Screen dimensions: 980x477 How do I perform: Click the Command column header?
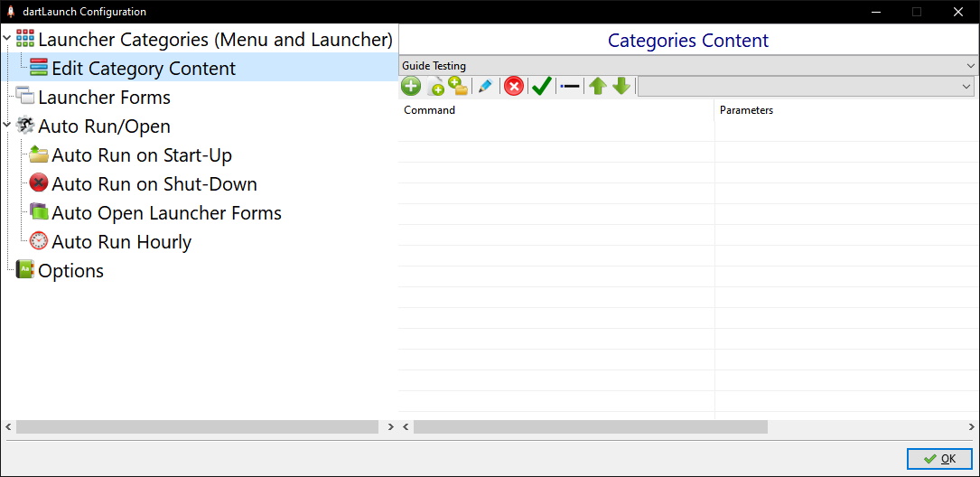(556, 110)
